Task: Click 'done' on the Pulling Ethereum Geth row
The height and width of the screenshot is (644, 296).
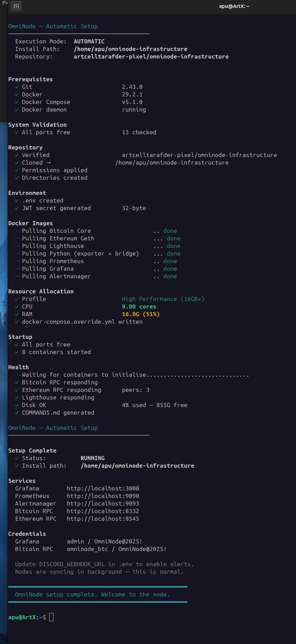Action: click(x=174, y=238)
